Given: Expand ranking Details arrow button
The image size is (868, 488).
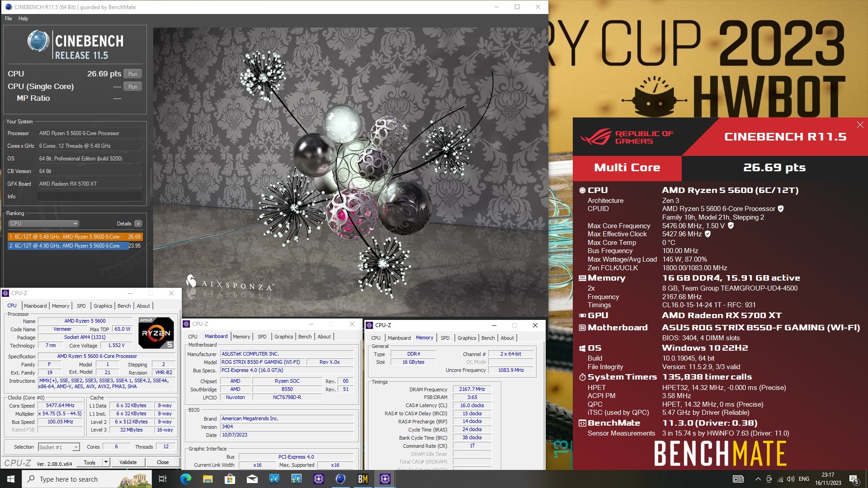Looking at the screenshot, I should pos(138,224).
